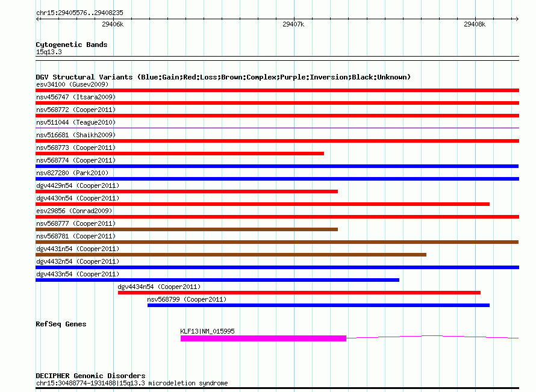Click the nsv456747 (Itsara2009) label
The height and width of the screenshot is (392, 536).
[x=76, y=97]
